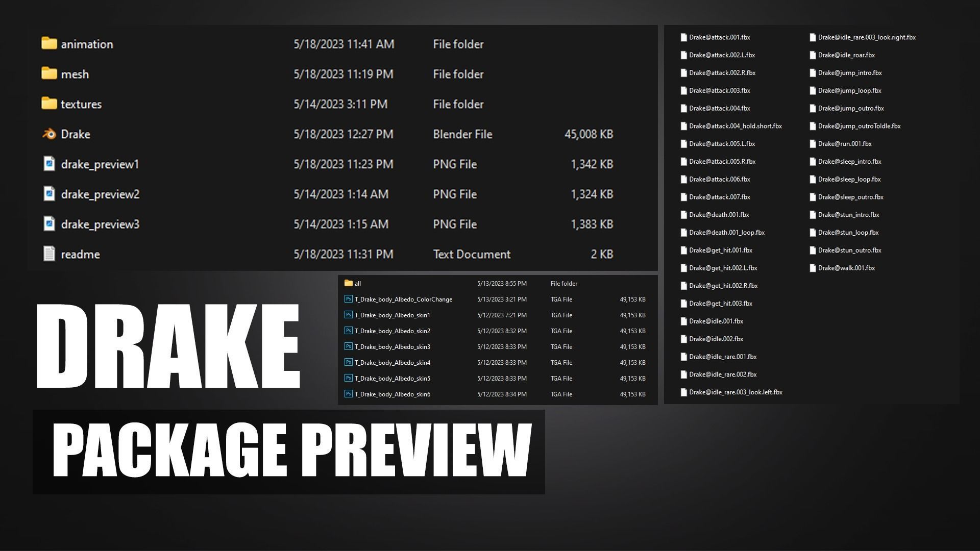The height and width of the screenshot is (551, 980).
Task: Select the Drake@sleep_loop.fbx file
Action: coord(849,179)
